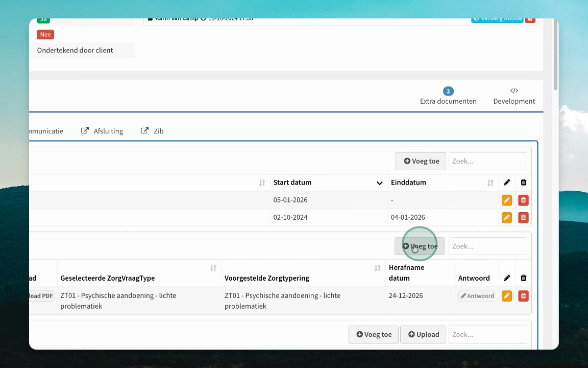This screenshot has width=588, height=368.
Task: Open the Extra documenten tab
Action: click(448, 96)
